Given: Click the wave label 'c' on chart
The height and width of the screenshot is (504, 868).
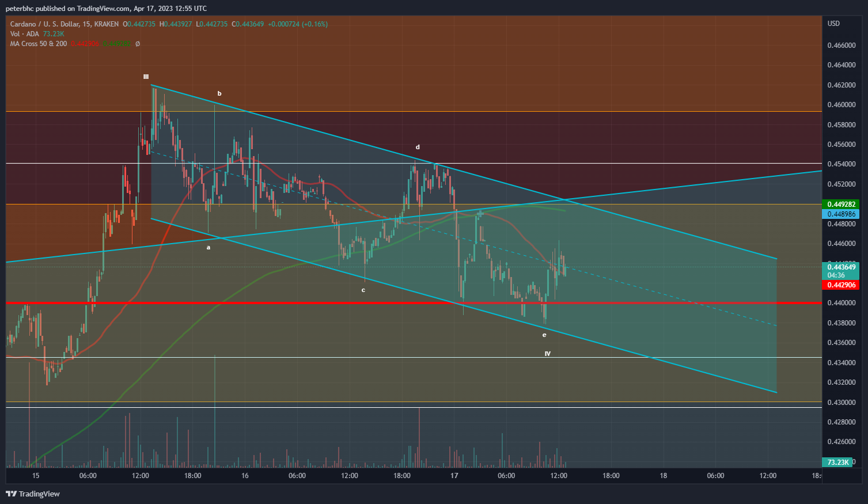Looking at the screenshot, I should click(x=363, y=290).
